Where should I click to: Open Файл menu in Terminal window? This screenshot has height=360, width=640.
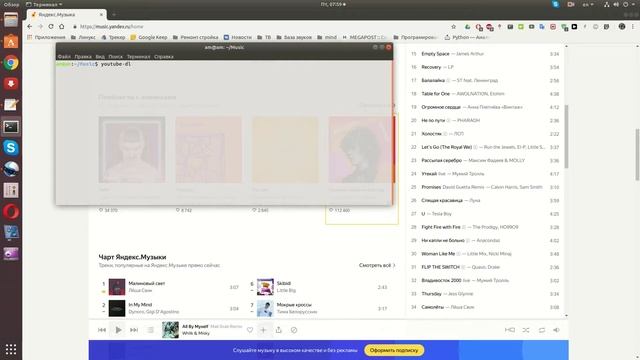64,57
